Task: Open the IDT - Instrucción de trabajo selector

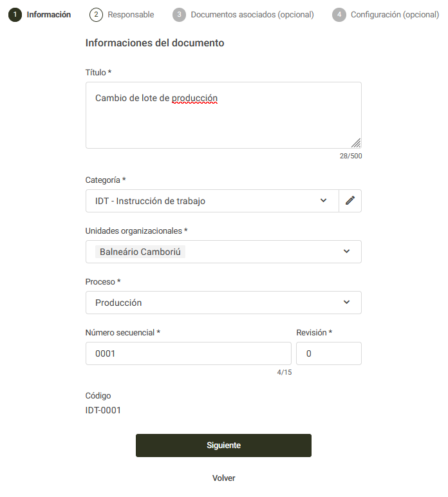Action: pos(212,201)
